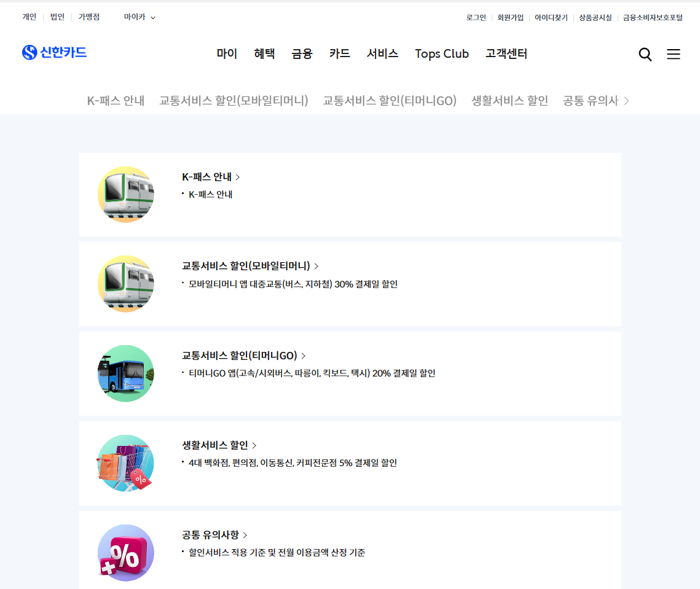Open the 상품공시실 link
700x589 pixels.
(596, 17)
